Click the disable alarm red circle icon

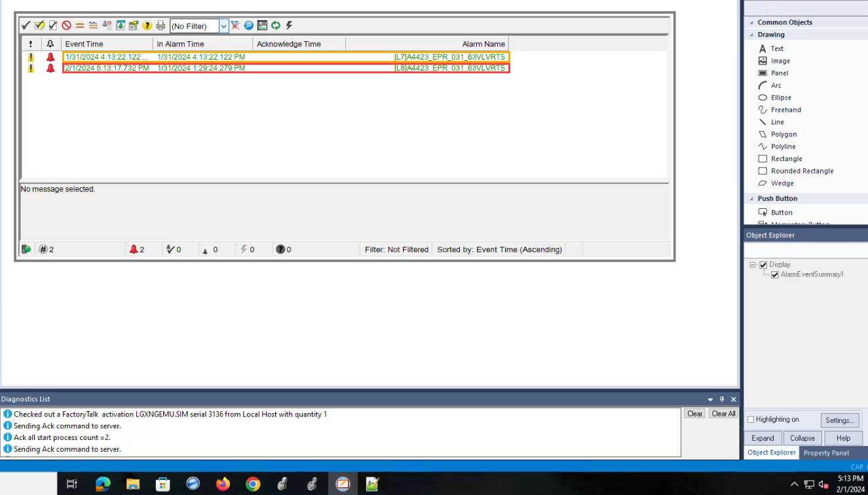[x=66, y=26]
